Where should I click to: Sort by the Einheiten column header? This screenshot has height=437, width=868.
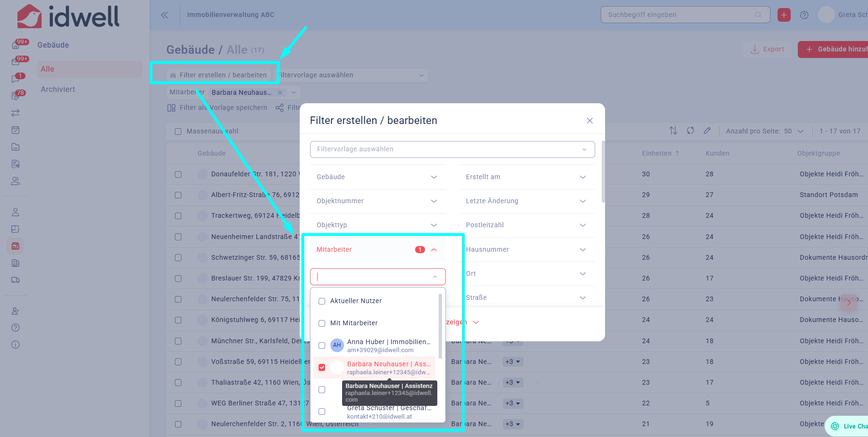tap(661, 153)
